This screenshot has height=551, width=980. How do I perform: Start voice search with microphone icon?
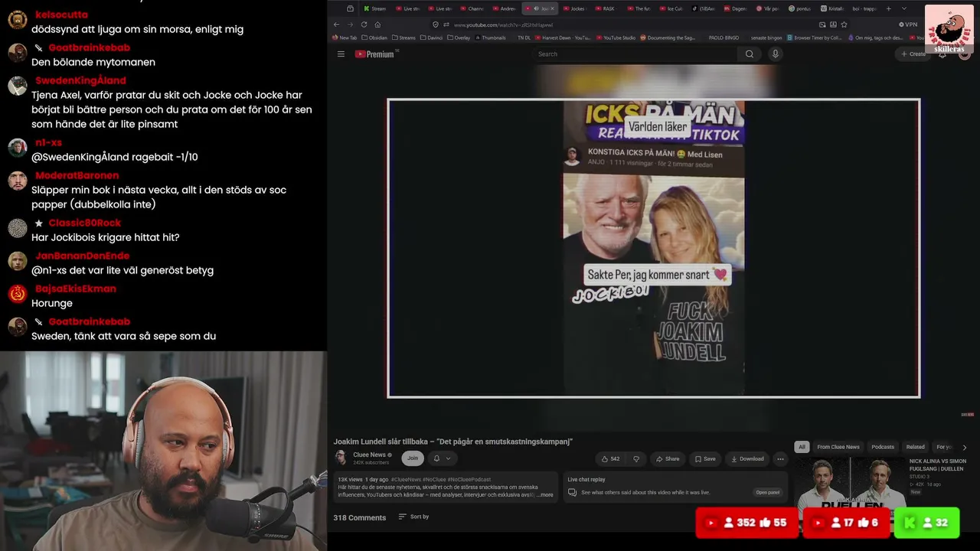(x=776, y=54)
